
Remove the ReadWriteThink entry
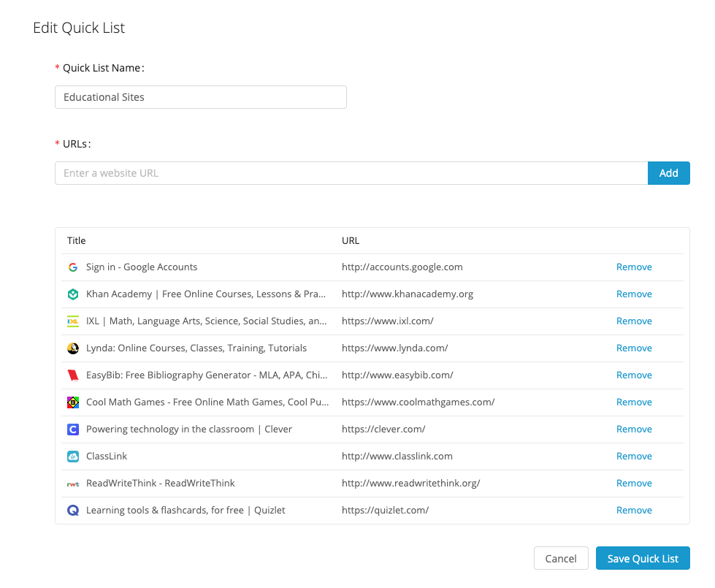[x=634, y=483]
